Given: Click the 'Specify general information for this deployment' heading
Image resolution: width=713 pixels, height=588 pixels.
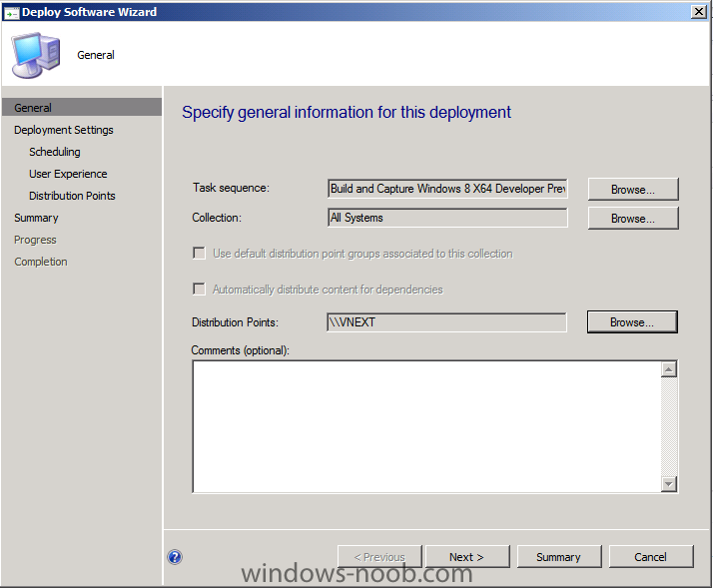Looking at the screenshot, I should point(347,112).
